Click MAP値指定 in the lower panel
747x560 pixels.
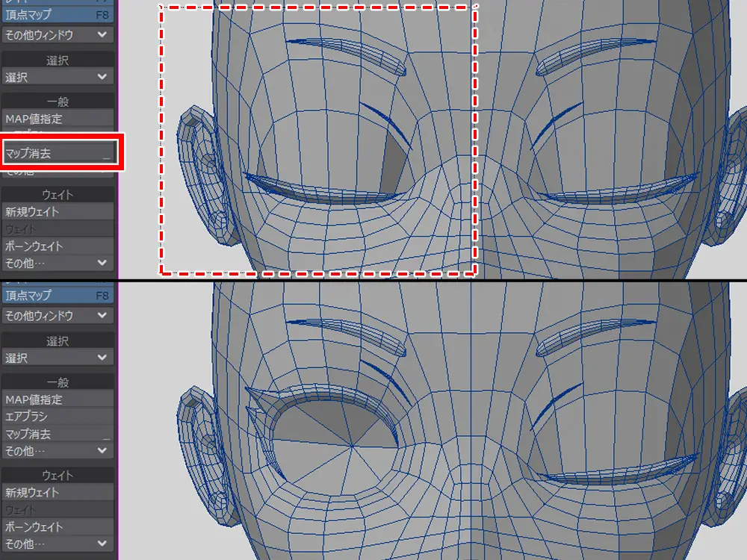coord(58,399)
